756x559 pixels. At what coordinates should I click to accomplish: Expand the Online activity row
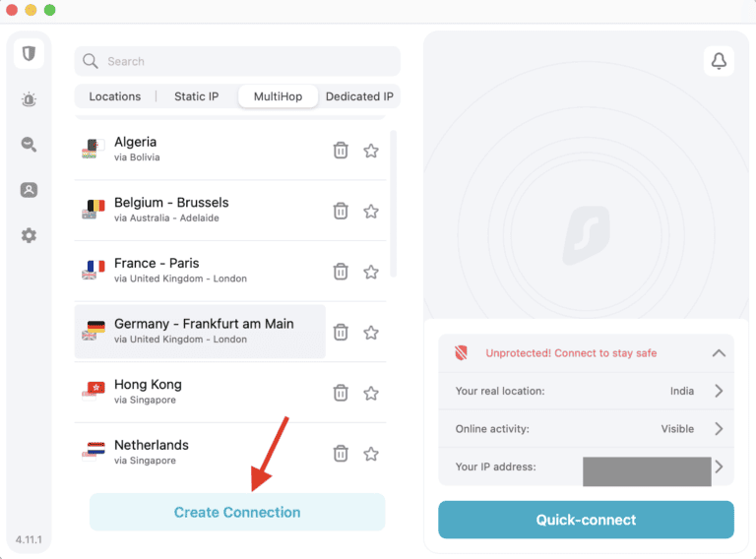click(719, 429)
